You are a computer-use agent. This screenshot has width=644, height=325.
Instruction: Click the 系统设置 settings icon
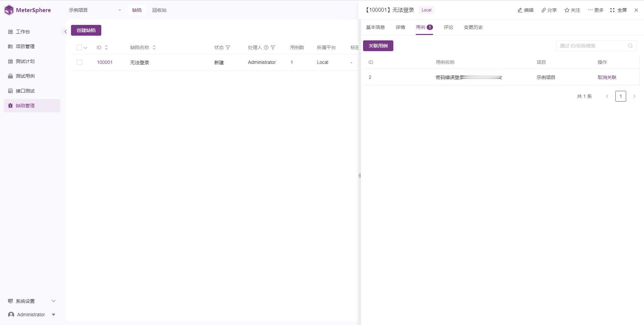pyautogui.click(x=10, y=301)
